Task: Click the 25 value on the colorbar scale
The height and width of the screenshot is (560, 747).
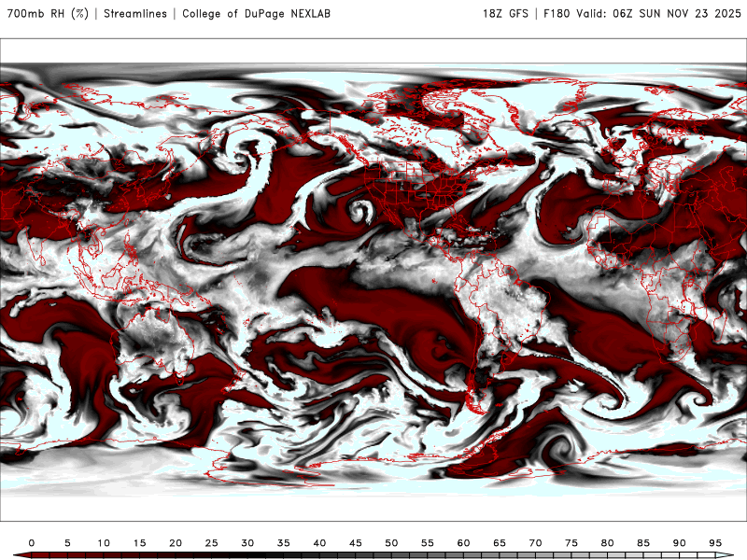Action: point(212,543)
